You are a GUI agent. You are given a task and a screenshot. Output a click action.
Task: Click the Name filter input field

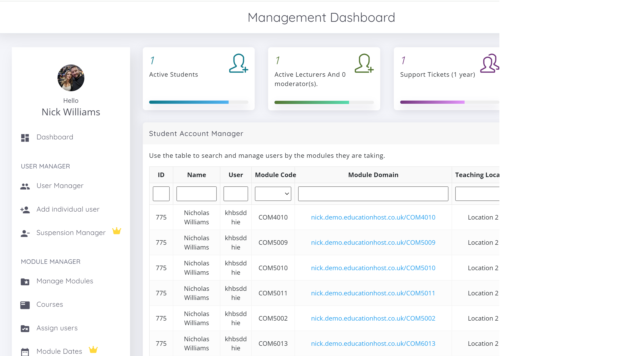[196, 194]
